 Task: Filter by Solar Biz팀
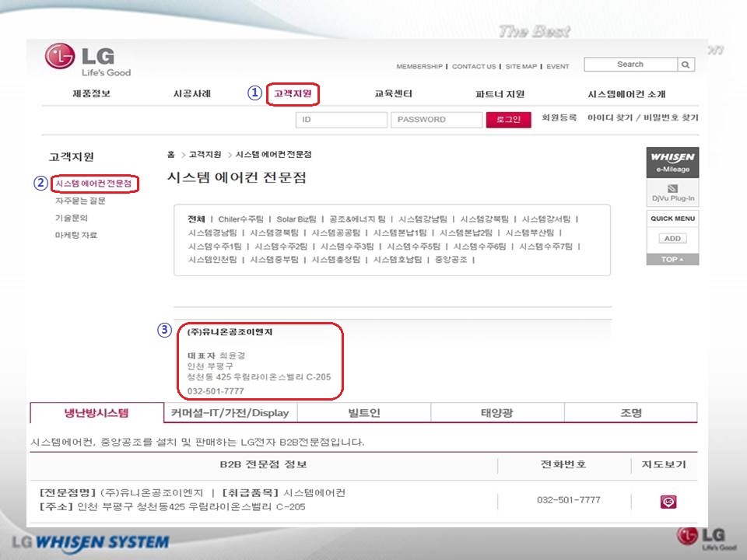[296, 219]
